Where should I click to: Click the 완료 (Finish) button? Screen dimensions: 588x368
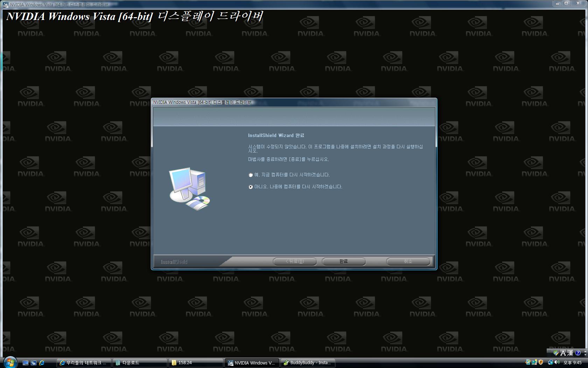[x=344, y=261]
